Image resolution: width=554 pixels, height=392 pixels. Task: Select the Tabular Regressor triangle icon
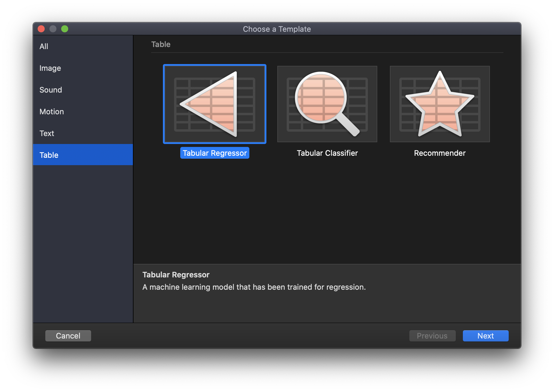[215, 104]
